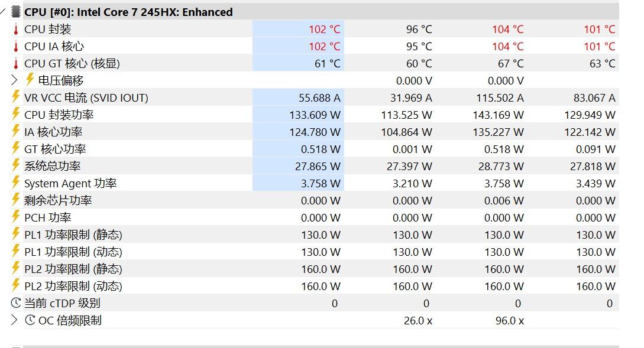Expand the OC 倍频限制 row
The height and width of the screenshot is (348, 644).
[x=14, y=320]
